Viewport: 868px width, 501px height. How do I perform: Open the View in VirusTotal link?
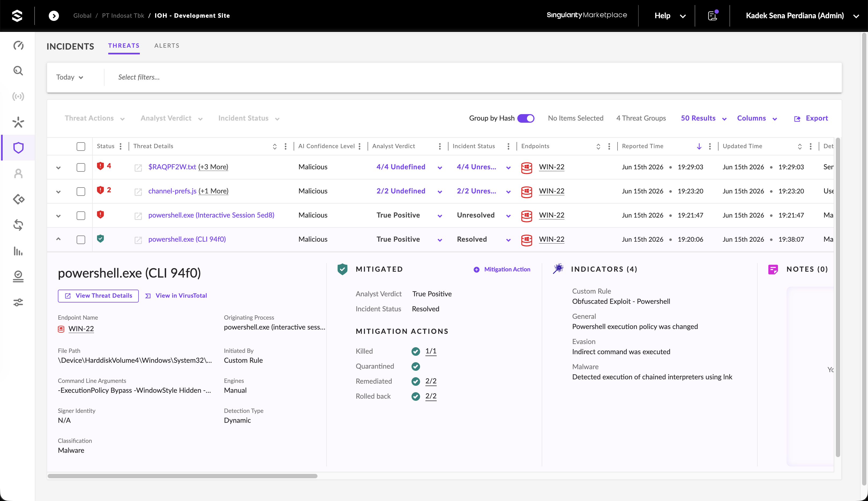point(176,296)
